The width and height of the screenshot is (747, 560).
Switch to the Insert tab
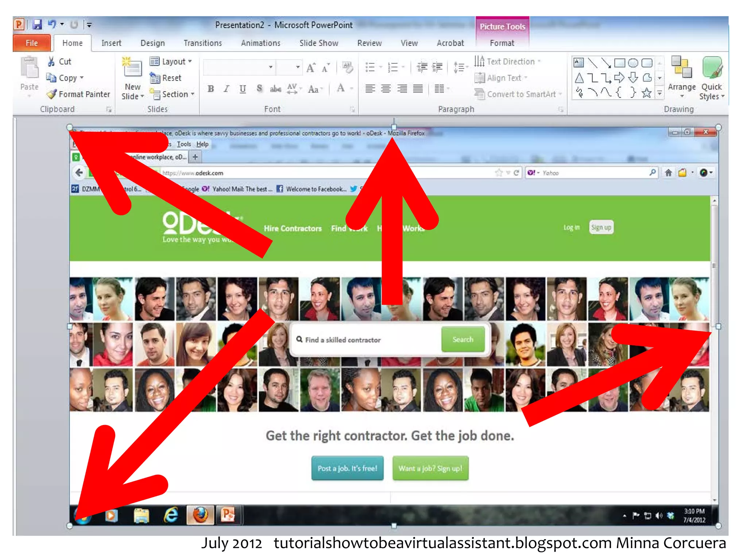111,43
